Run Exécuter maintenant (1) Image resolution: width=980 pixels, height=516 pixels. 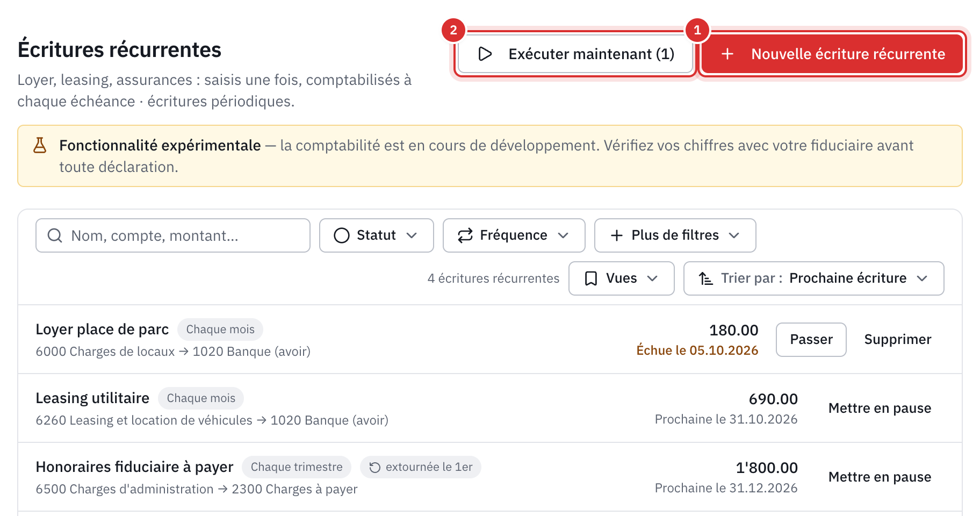[x=575, y=54]
